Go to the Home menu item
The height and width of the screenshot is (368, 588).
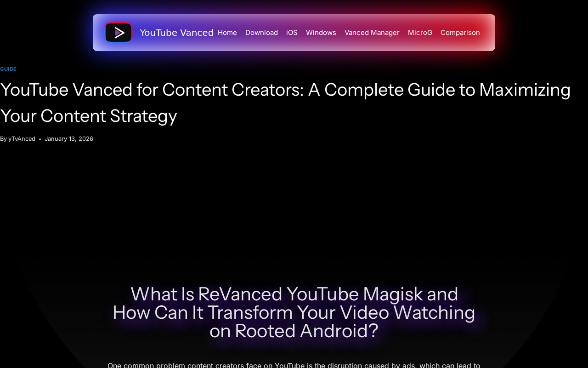click(227, 33)
